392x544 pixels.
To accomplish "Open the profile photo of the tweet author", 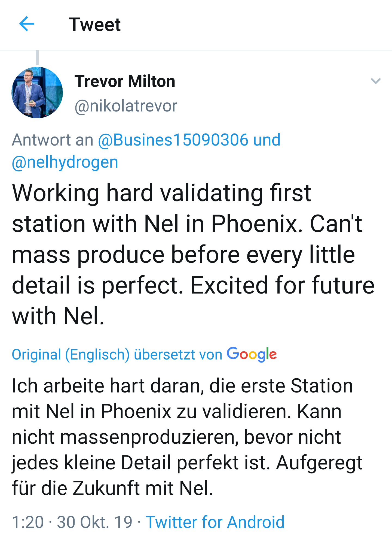I will tap(37, 92).
